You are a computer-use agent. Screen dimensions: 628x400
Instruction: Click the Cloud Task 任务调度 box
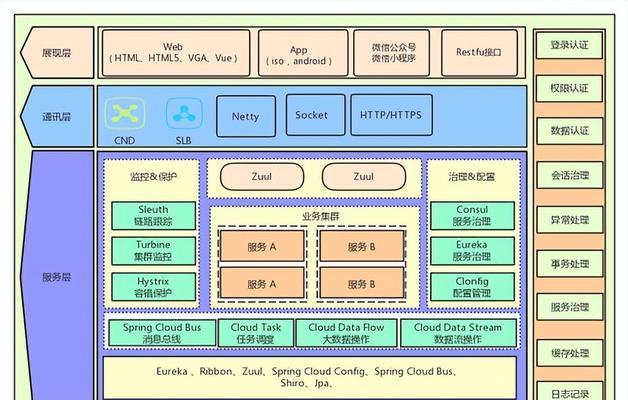click(256, 333)
